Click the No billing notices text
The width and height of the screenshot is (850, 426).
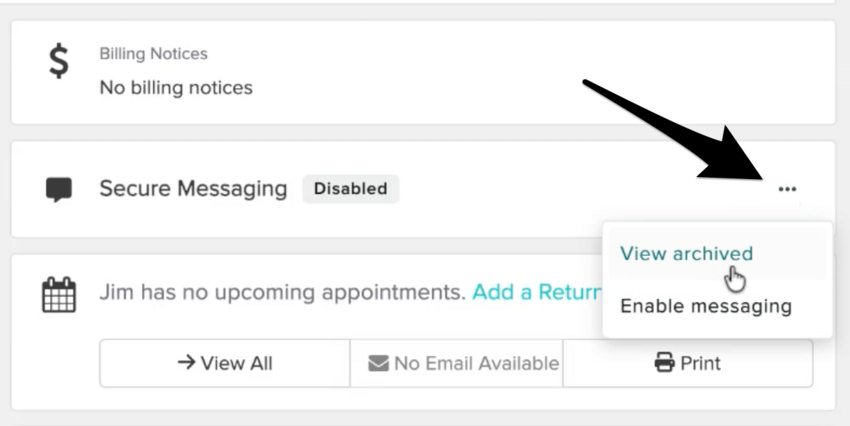pos(176,88)
